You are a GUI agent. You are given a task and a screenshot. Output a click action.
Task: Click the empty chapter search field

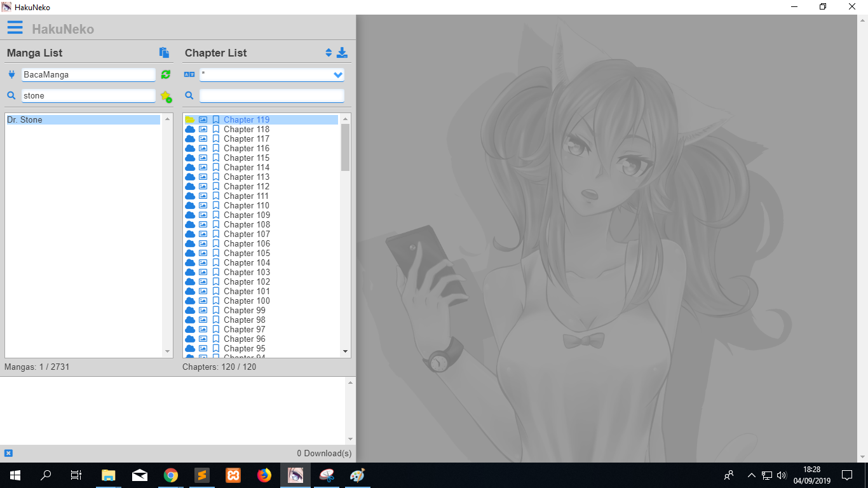[x=272, y=96]
